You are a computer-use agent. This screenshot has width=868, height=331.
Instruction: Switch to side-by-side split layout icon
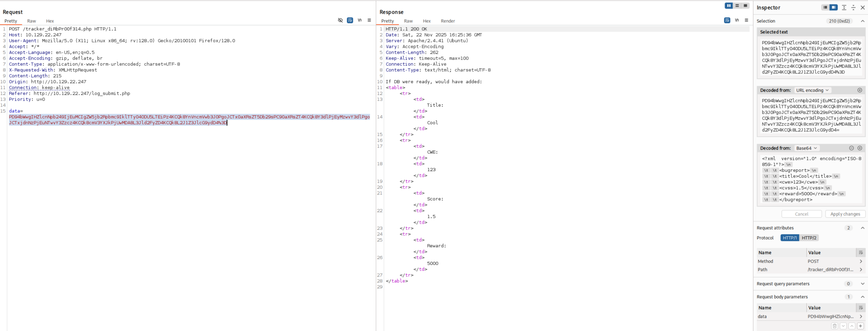[x=729, y=6]
